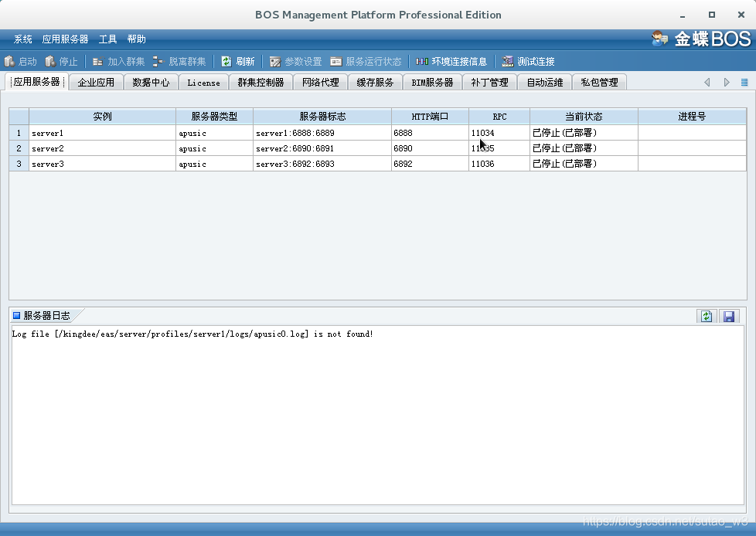Close the BOS Management Platform window

(741, 15)
